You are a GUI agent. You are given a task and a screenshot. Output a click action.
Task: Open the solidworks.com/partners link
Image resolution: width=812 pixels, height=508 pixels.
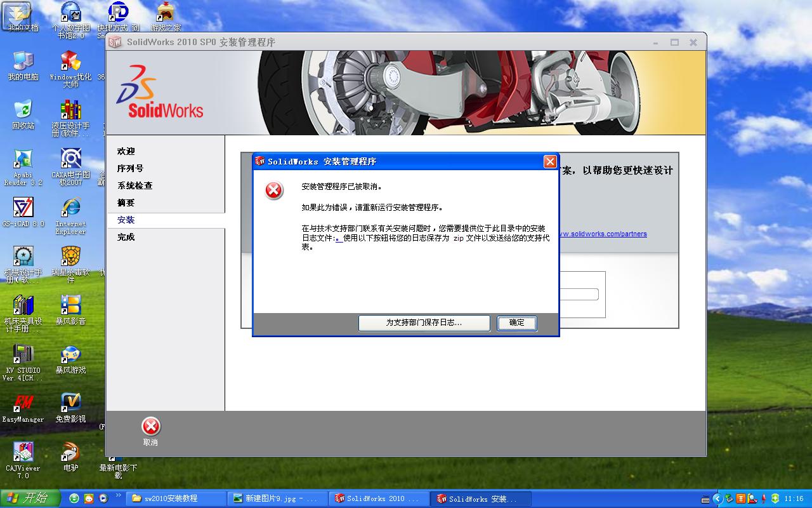click(x=602, y=234)
